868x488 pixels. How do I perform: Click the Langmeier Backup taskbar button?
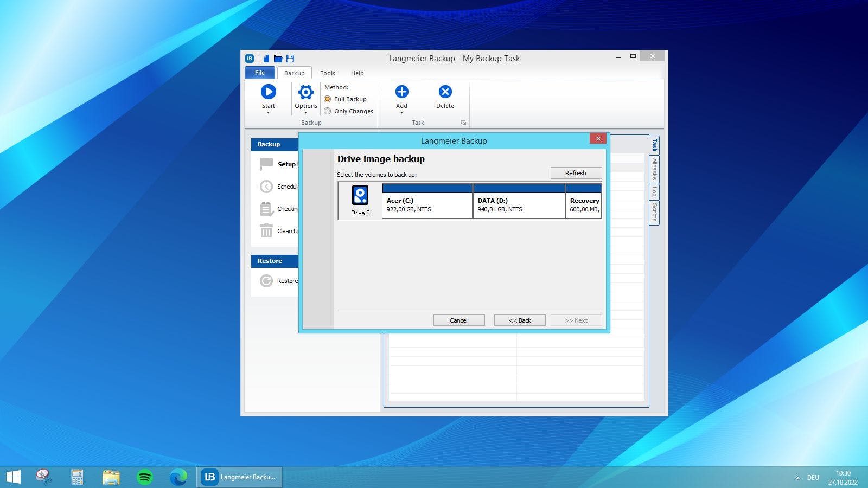pos(239,477)
